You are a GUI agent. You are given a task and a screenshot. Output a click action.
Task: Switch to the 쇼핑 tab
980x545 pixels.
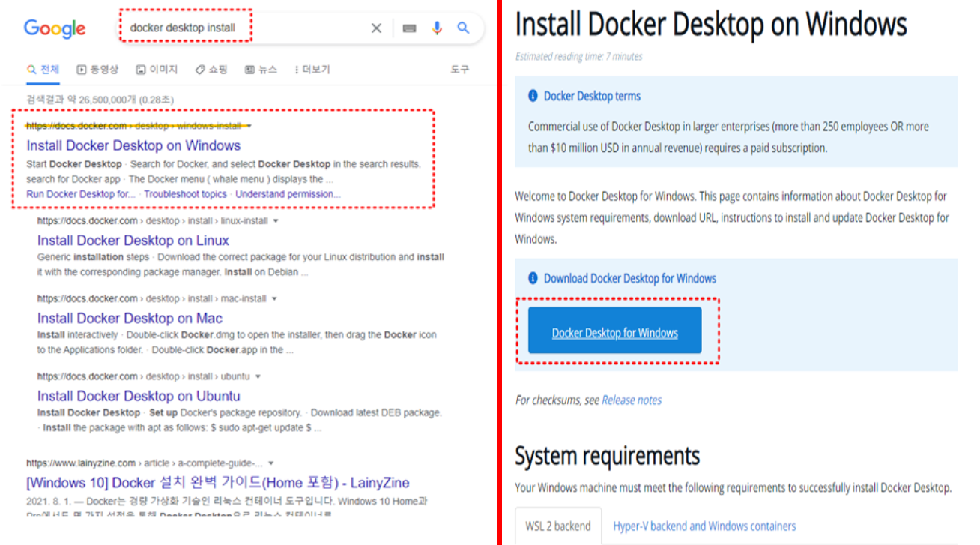pos(211,70)
